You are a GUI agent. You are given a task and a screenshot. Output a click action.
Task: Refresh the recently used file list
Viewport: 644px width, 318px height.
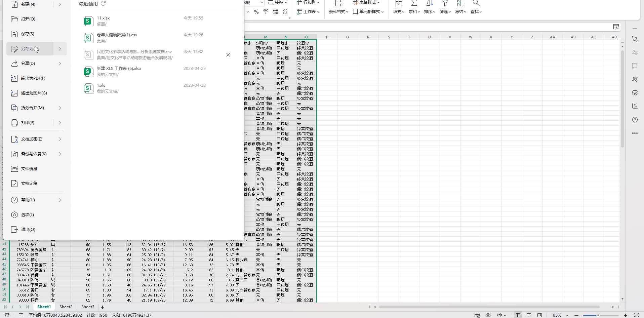tap(104, 4)
